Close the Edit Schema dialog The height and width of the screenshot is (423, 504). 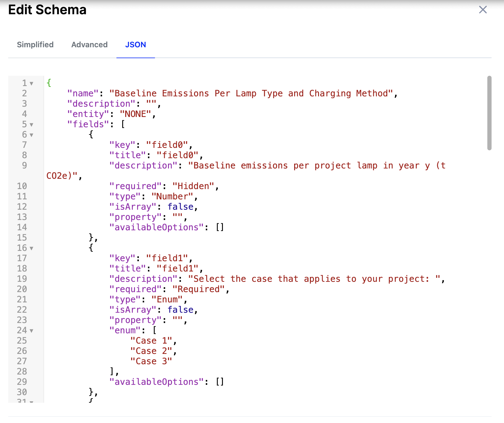(483, 10)
